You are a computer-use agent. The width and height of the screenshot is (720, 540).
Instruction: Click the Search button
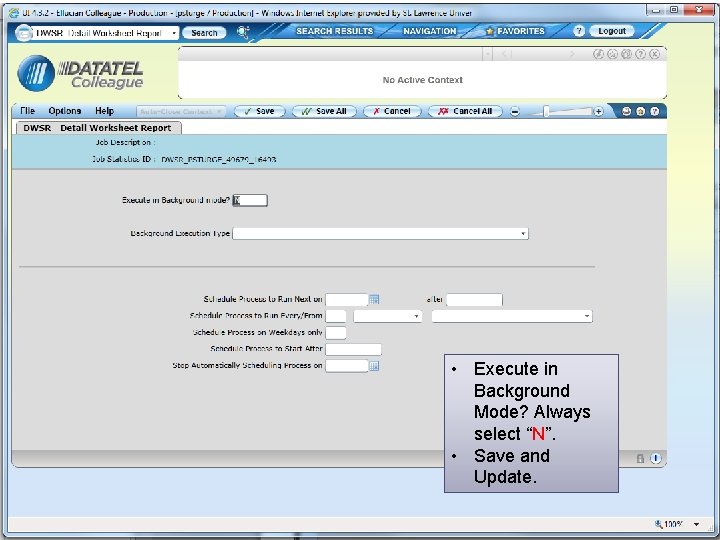pos(204,33)
